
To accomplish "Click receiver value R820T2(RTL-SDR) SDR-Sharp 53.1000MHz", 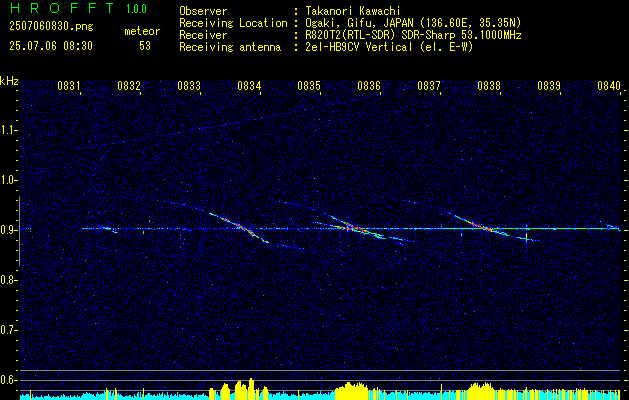I will coord(413,35).
